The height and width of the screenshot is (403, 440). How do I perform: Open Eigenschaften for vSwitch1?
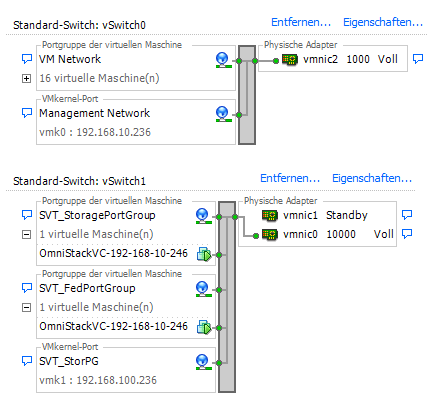point(372,178)
